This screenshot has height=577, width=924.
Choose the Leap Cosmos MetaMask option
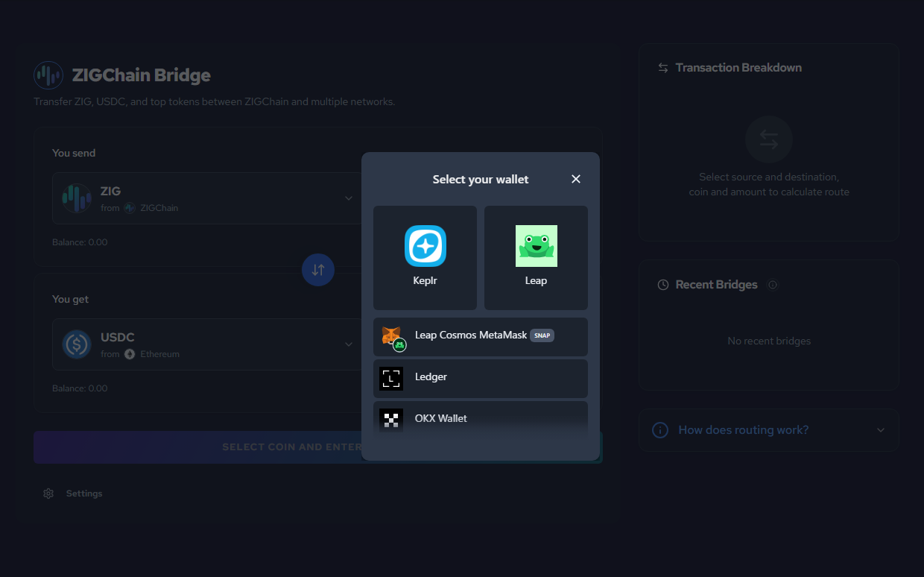point(470,335)
